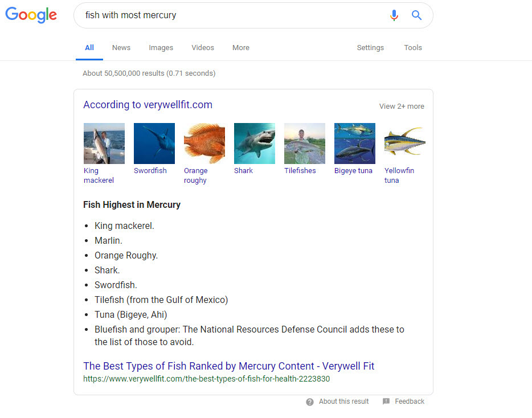Open the Settings menu
Viewport: 532px width, 418px height.
pos(370,48)
